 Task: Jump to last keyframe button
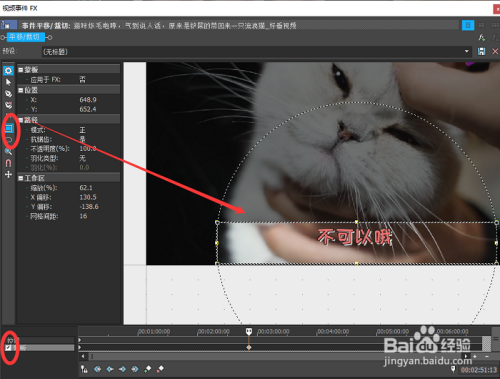(135, 369)
